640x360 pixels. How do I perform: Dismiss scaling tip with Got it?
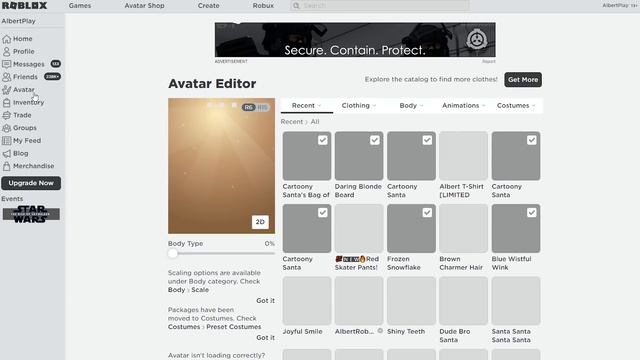tap(265, 300)
